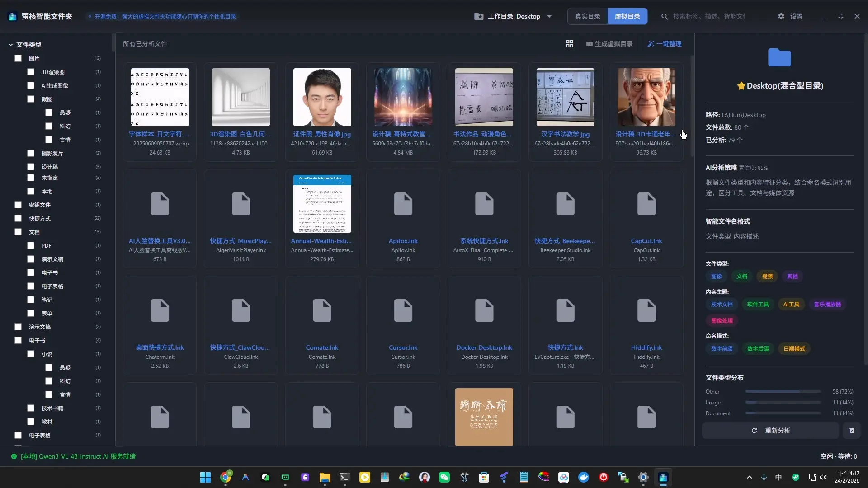Select the 虚拟目录 tab
The height and width of the screenshot is (488, 868).
pos(627,16)
